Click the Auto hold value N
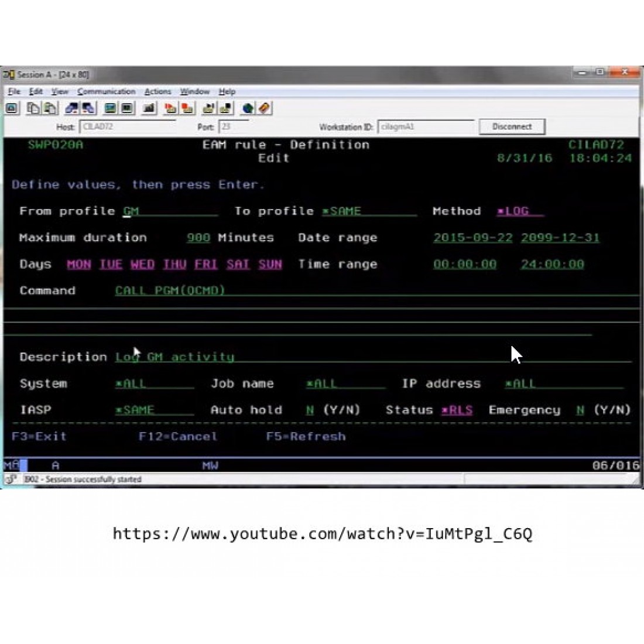 point(310,410)
